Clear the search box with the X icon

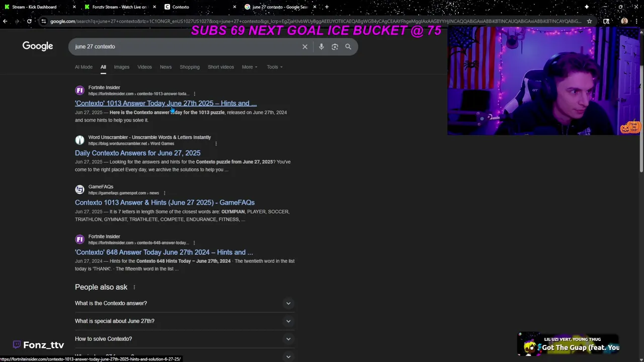[x=305, y=47]
